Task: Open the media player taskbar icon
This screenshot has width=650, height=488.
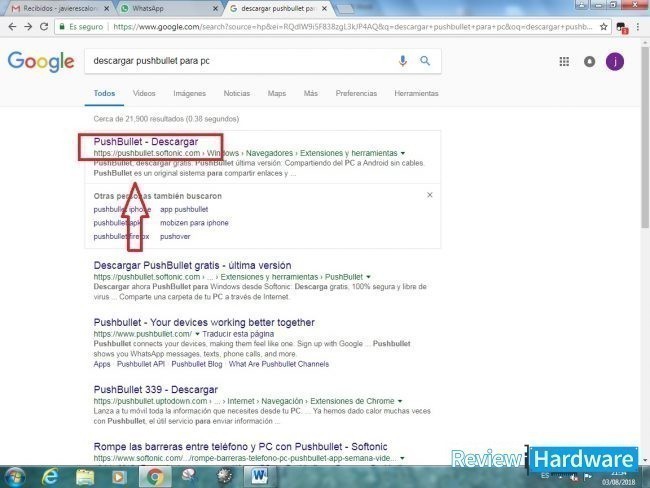Action: pos(119,477)
